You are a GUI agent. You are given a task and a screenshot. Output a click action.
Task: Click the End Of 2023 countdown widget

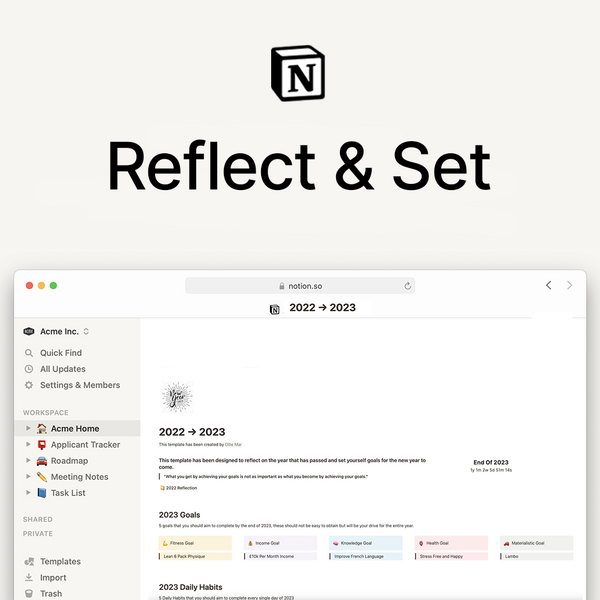491,466
